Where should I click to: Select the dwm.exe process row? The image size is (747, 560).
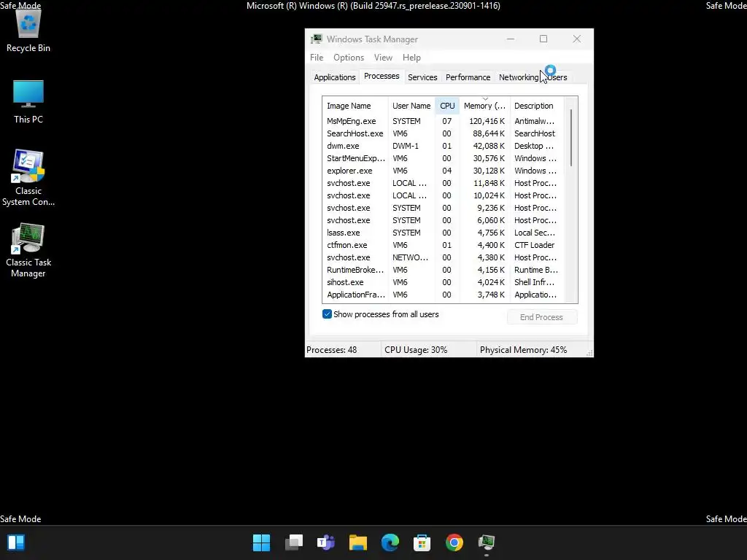[x=443, y=146]
